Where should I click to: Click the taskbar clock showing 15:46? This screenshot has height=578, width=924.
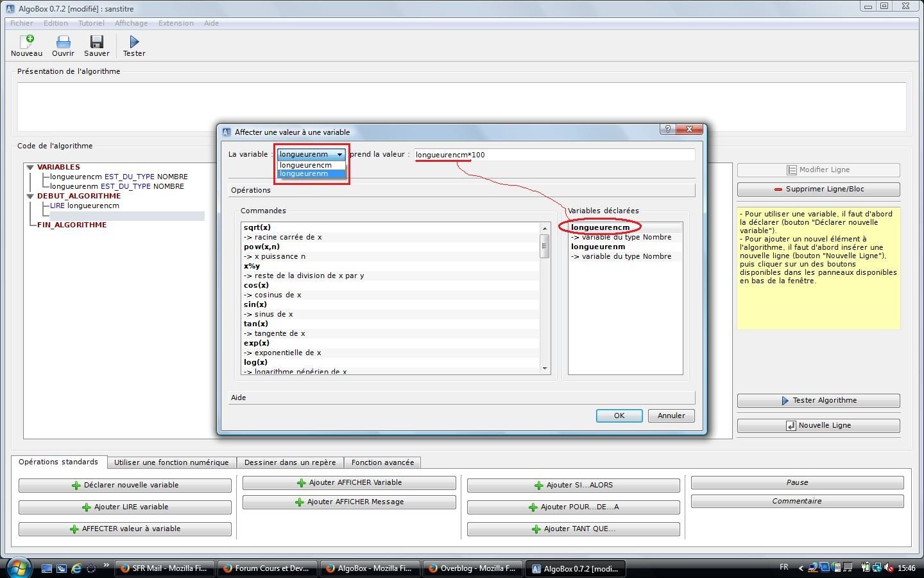coord(907,568)
